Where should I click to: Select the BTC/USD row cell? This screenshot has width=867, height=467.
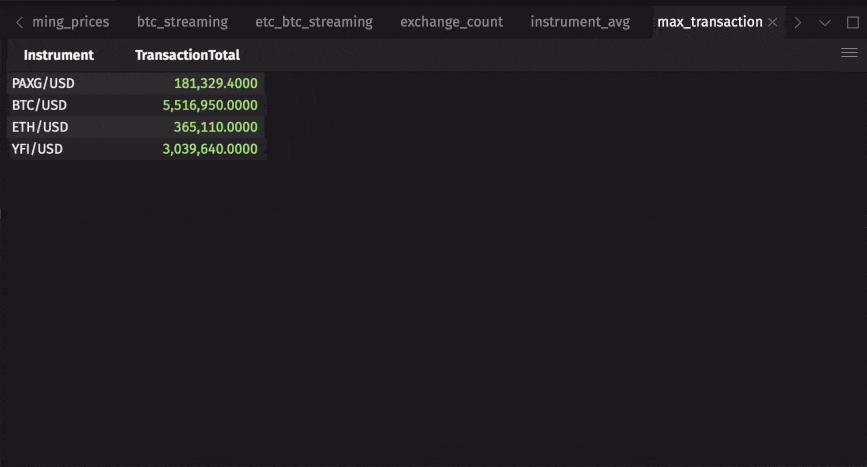(x=40, y=105)
